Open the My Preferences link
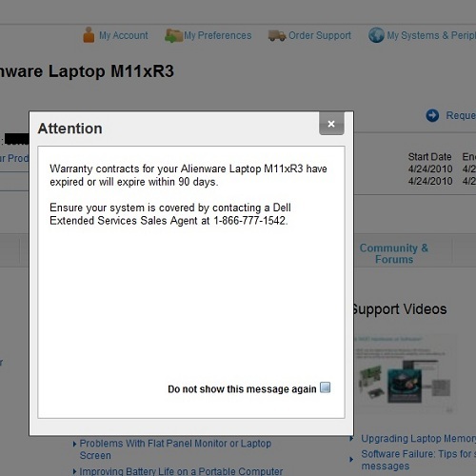476x476 pixels. click(x=218, y=35)
